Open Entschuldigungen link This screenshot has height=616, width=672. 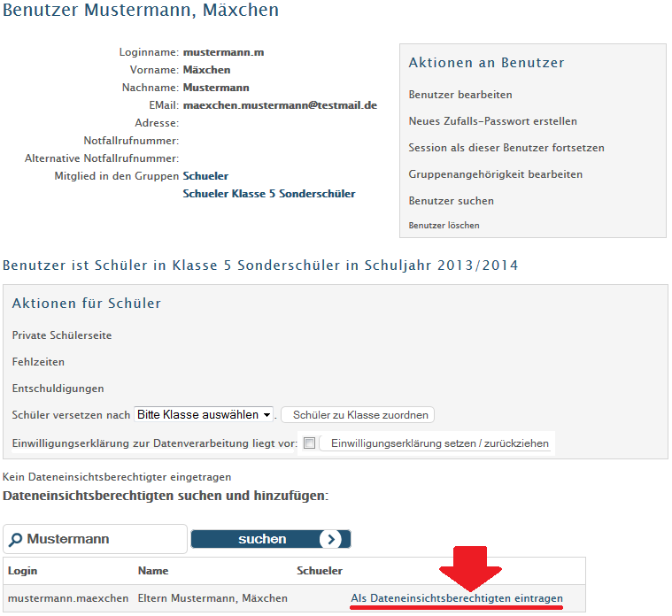click(x=58, y=389)
